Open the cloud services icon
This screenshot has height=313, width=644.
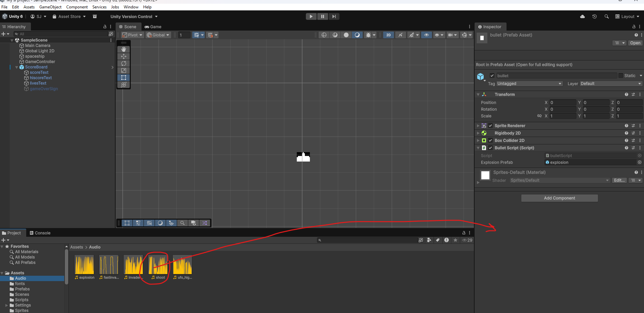582,16
